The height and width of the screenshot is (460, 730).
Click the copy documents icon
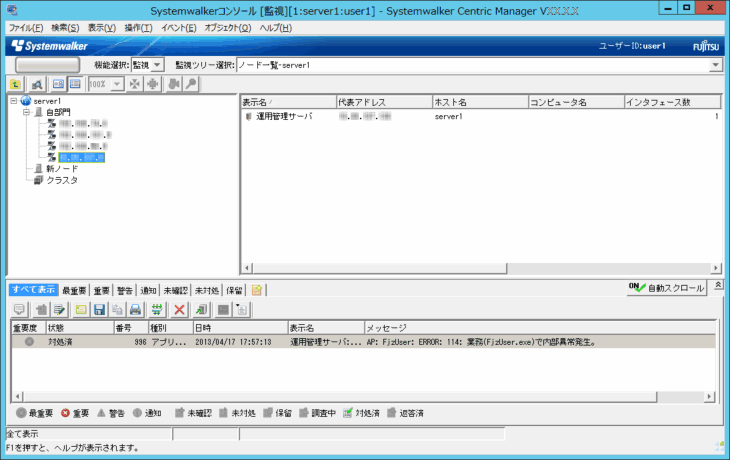(x=117, y=310)
